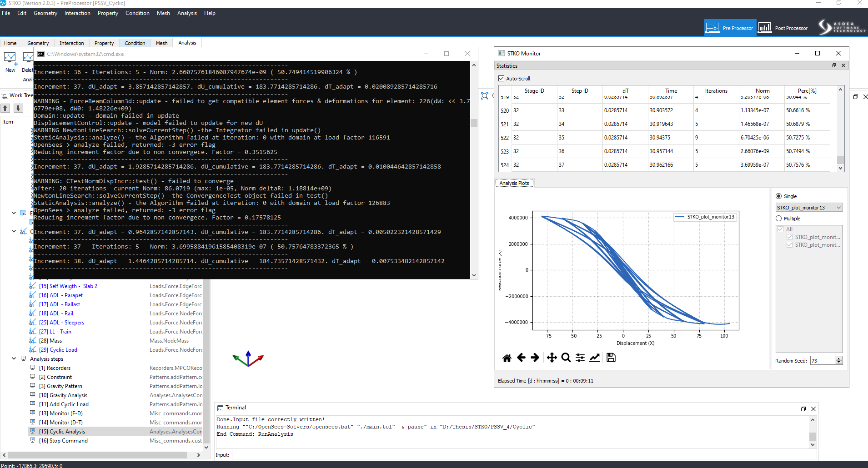Click the plot Home reset-view icon
868x468 pixels.
[507, 358]
